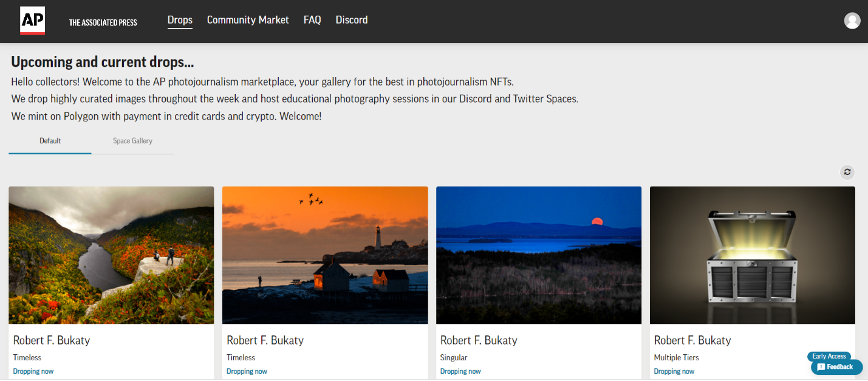The image size is (868, 381).
Task: Open the treasure chest drop image
Action: 752,255
